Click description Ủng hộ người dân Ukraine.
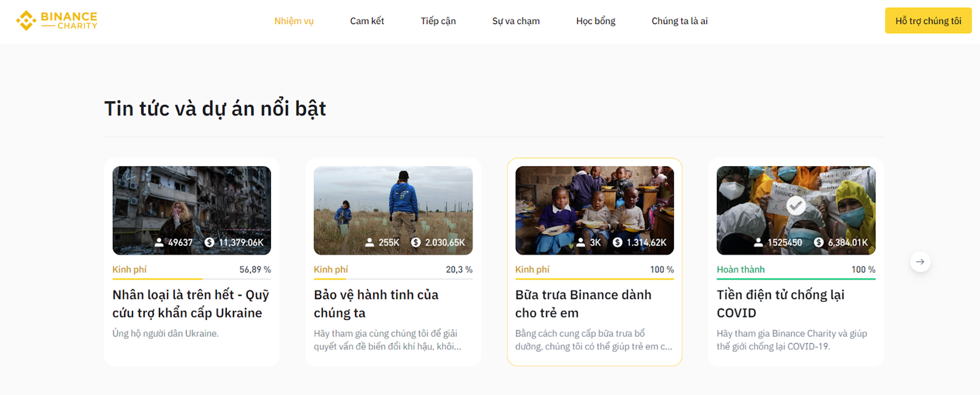 click(165, 333)
